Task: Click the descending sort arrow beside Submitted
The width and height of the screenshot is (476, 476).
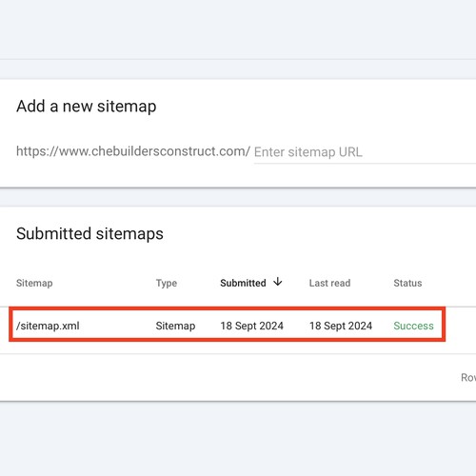Action: [278, 282]
